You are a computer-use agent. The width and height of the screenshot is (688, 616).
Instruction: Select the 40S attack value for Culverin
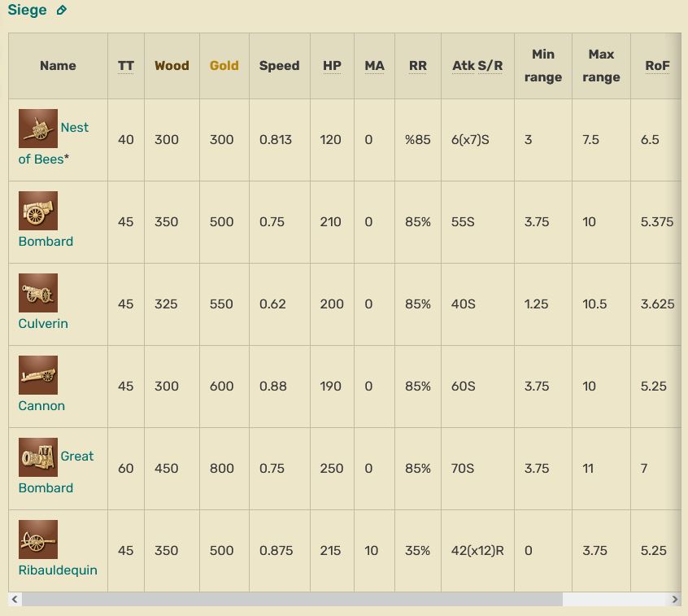click(464, 304)
